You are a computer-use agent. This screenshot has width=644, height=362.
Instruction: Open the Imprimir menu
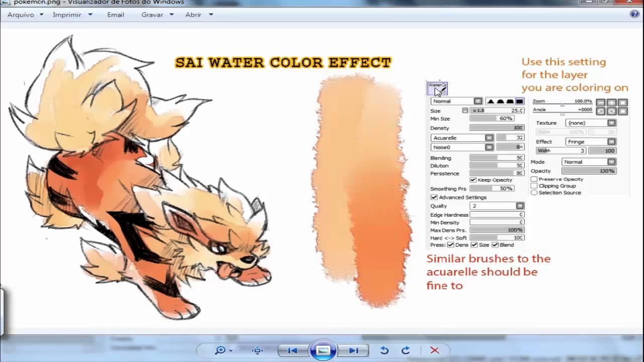click(x=68, y=15)
